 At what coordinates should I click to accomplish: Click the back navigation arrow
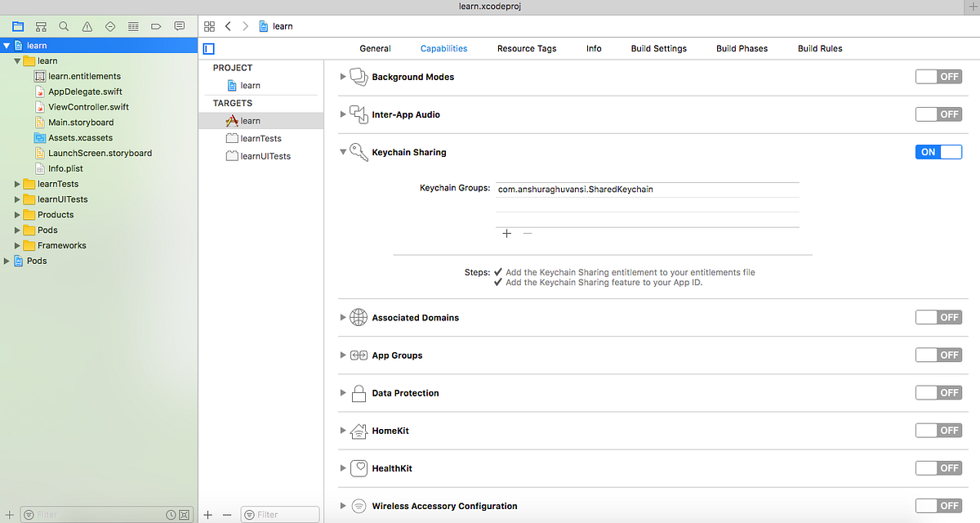click(x=228, y=25)
